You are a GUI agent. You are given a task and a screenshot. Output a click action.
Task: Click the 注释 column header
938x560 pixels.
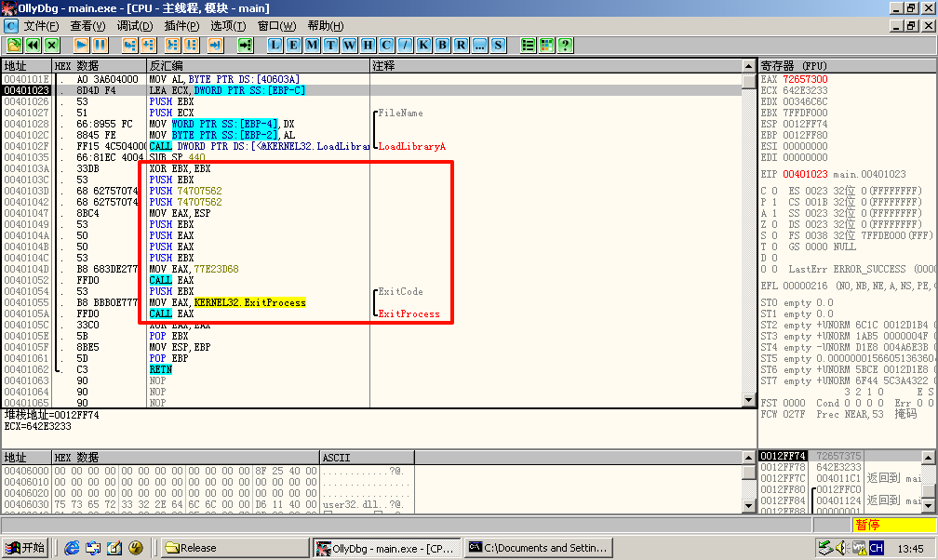[x=556, y=66]
